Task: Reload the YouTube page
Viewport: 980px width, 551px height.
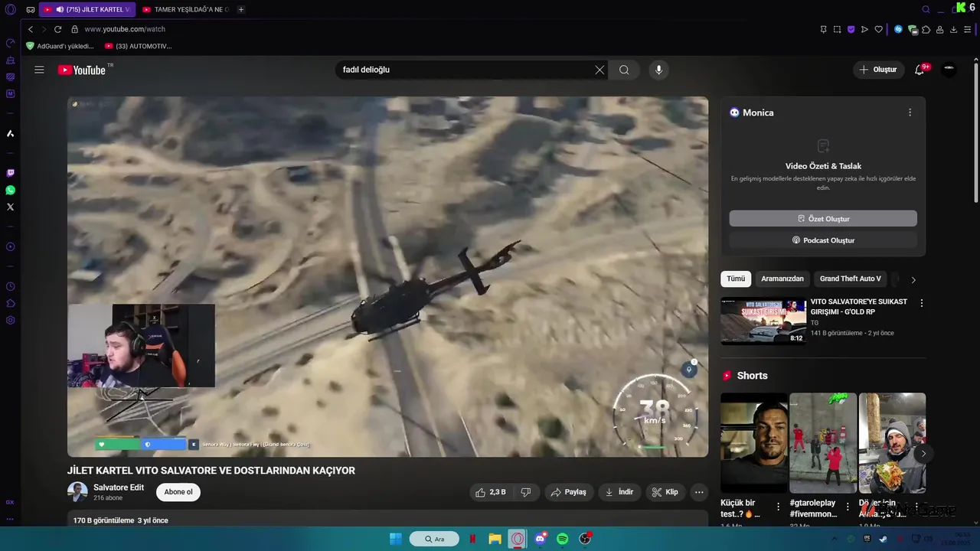Action: 57,29
